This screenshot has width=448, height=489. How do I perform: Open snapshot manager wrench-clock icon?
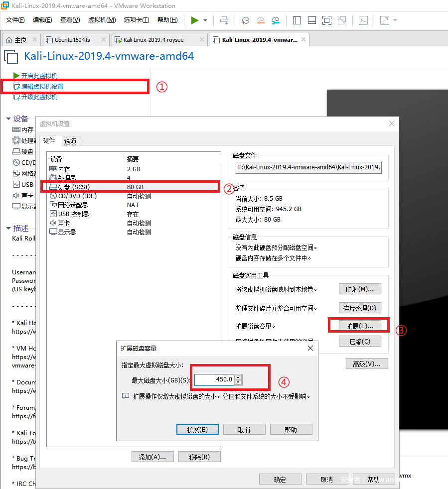click(x=276, y=20)
